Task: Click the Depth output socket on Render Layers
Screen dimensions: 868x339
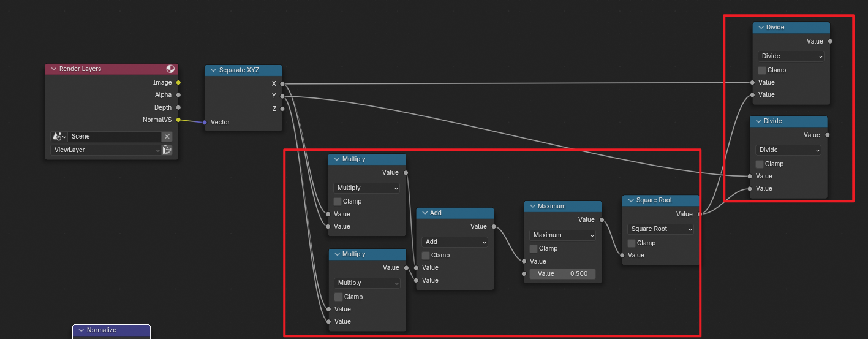Action: [x=178, y=107]
